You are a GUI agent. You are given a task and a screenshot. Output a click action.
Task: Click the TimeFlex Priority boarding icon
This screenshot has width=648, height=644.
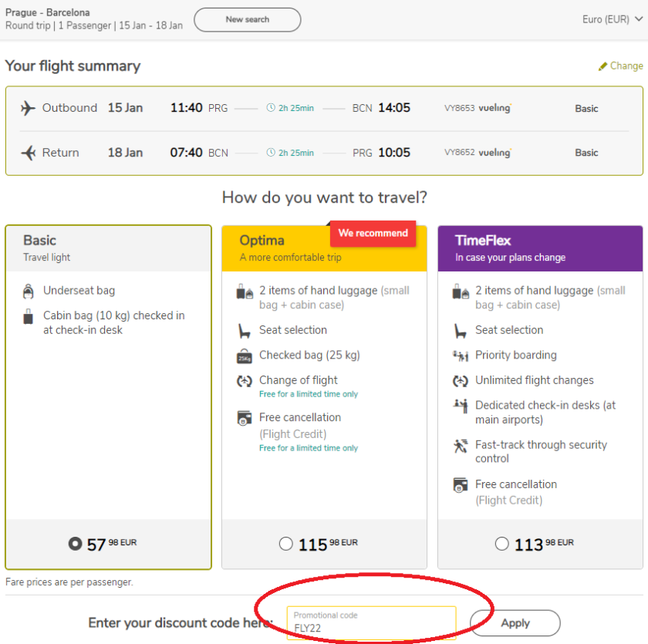pos(461,356)
